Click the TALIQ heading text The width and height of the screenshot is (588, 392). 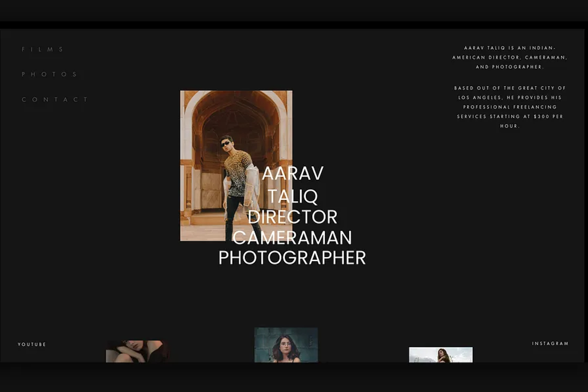pyautogui.click(x=293, y=196)
